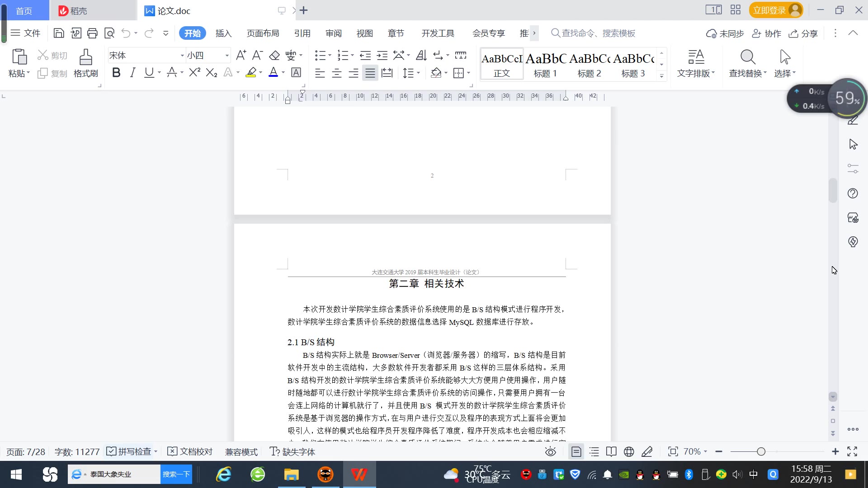Click the 查找命令 search box
The image size is (868, 488).
click(x=598, y=33)
